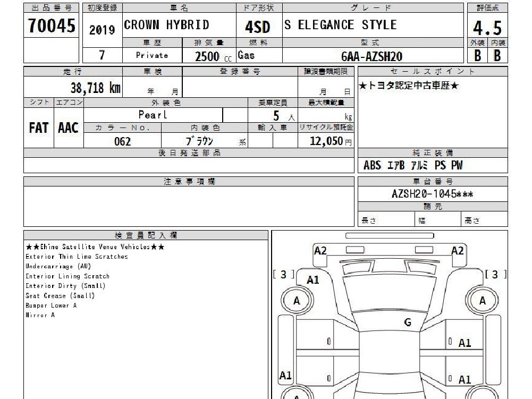Click the door type 4SD
Viewport: 532px width, 399px height.
click(x=258, y=27)
